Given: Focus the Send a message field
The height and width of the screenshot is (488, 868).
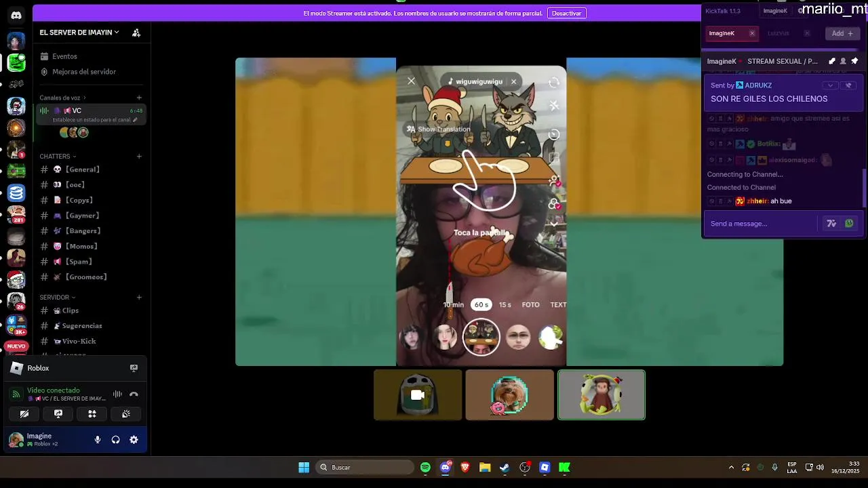Looking at the screenshot, I should click(761, 224).
